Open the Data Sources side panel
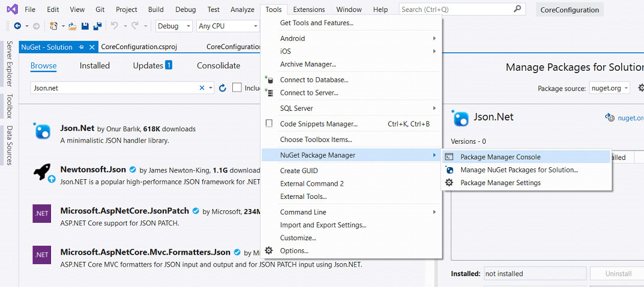Screen dimensions: 644x287 [x=10, y=145]
